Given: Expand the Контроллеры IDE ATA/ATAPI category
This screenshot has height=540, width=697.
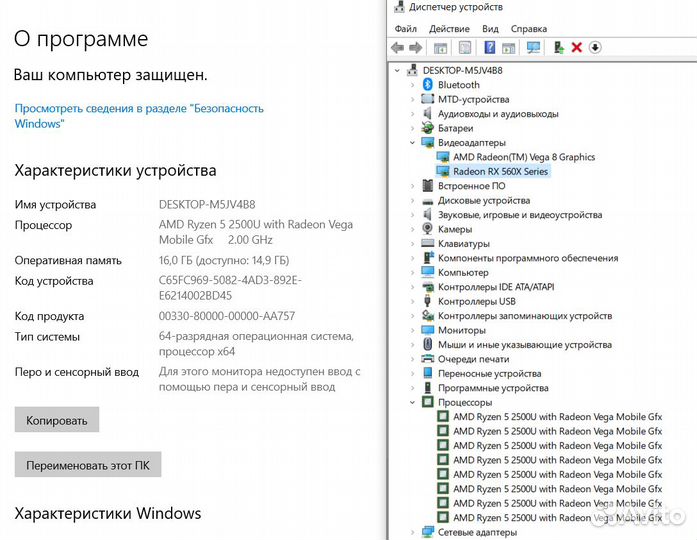Looking at the screenshot, I should point(412,287).
